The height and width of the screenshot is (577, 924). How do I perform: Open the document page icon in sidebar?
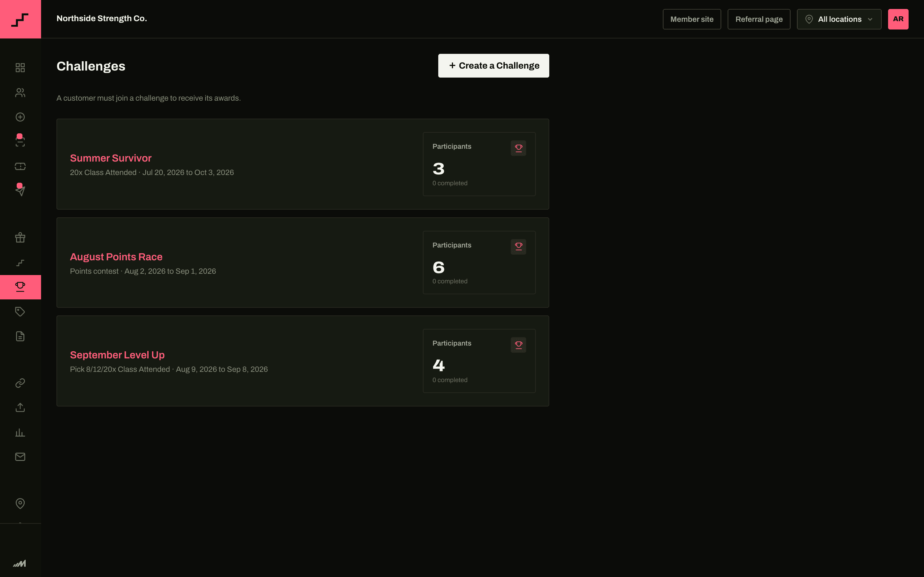20,336
